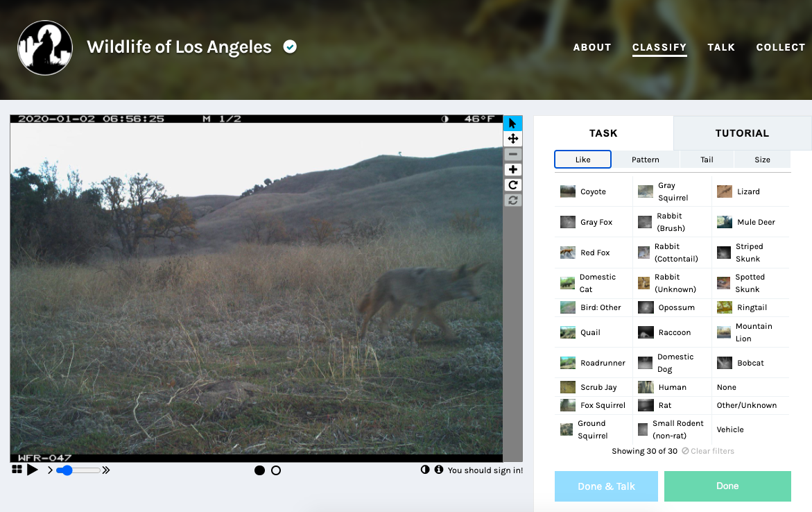Image resolution: width=812 pixels, height=512 pixels.
Task: Open subject metadata info icon
Action: click(x=439, y=470)
